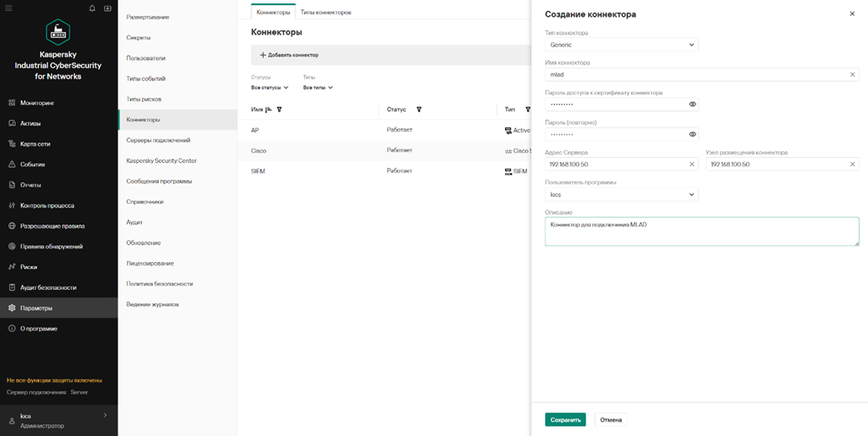Switch to the Типы коннекторов tab
This screenshot has height=436, width=868.
pos(326,13)
